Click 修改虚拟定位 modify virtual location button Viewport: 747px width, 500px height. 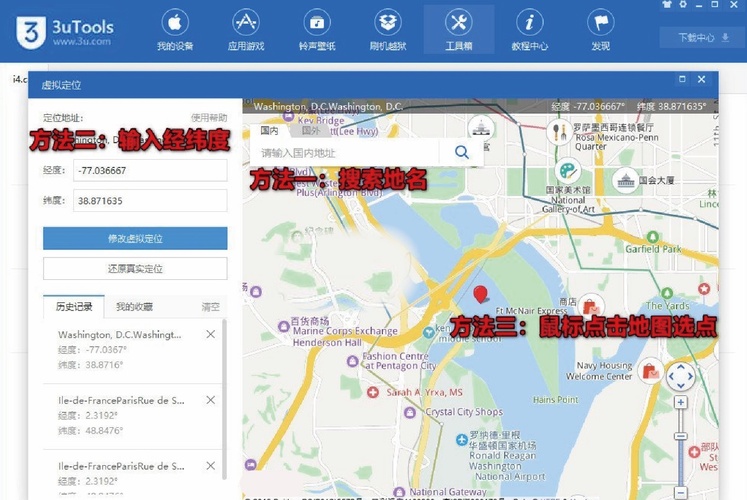point(135,238)
